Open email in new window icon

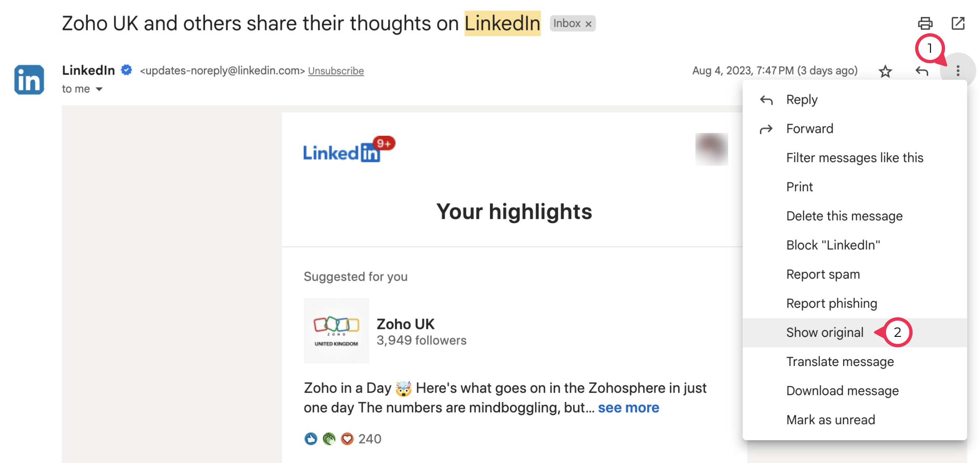click(x=958, y=23)
